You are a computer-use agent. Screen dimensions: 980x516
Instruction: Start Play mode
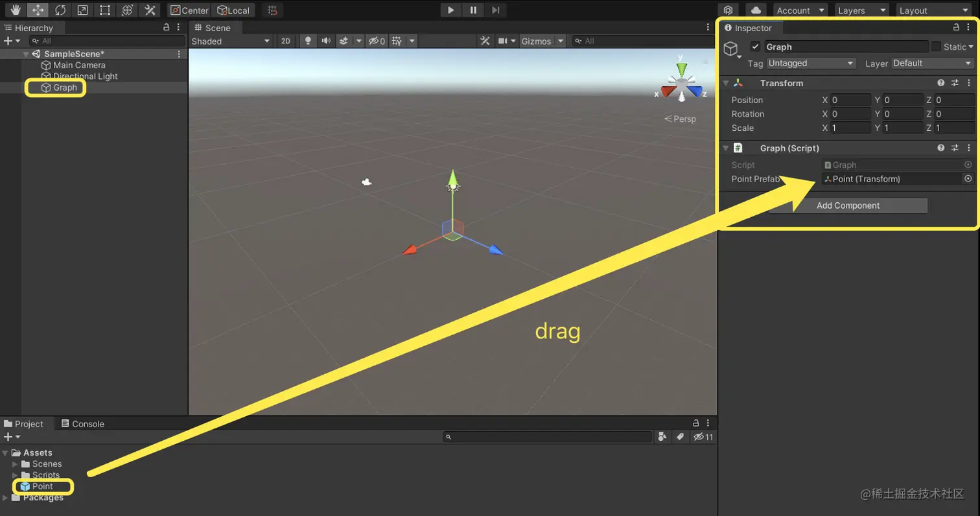(450, 10)
